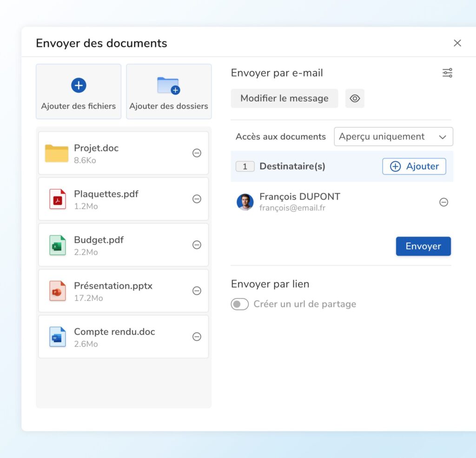Remove Budget.pdf from the file list

pos(197,245)
